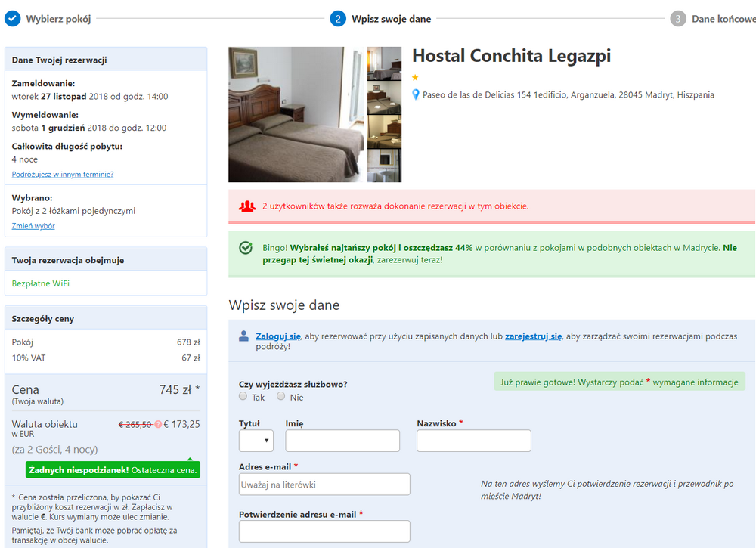Go to Wybierz pokój step
Image resolution: width=756 pixels, height=548 pixels.
coord(58,19)
